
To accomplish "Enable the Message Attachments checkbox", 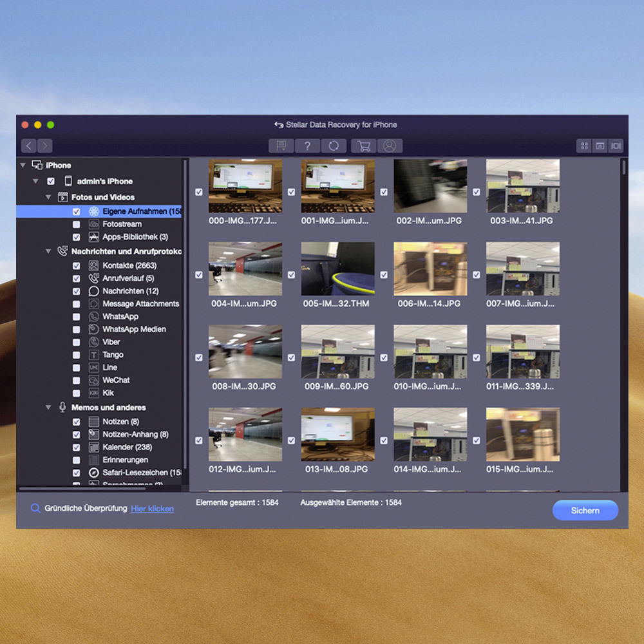I will click(77, 304).
